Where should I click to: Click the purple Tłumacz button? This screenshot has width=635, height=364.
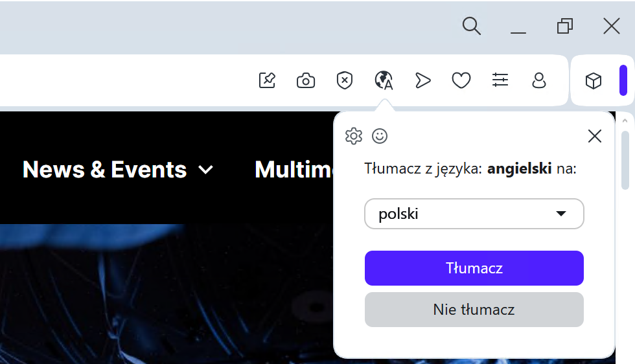pyautogui.click(x=474, y=268)
